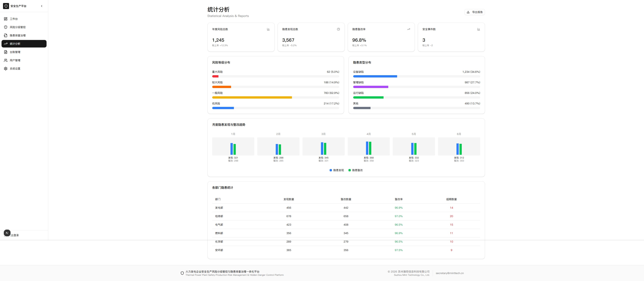Collapse the sidebar using the chevron arrow
This screenshot has width=644, height=281.
(x=42, y=6)
